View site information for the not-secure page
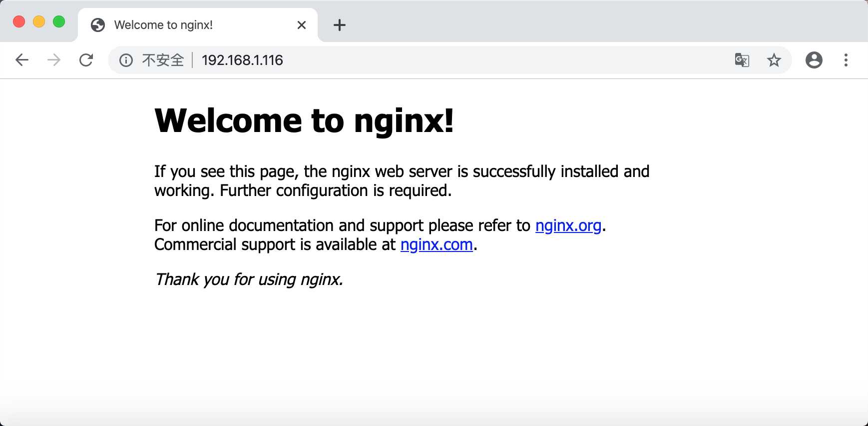Image resolution: width=868 pixels, height=426 pixels. 126,60
